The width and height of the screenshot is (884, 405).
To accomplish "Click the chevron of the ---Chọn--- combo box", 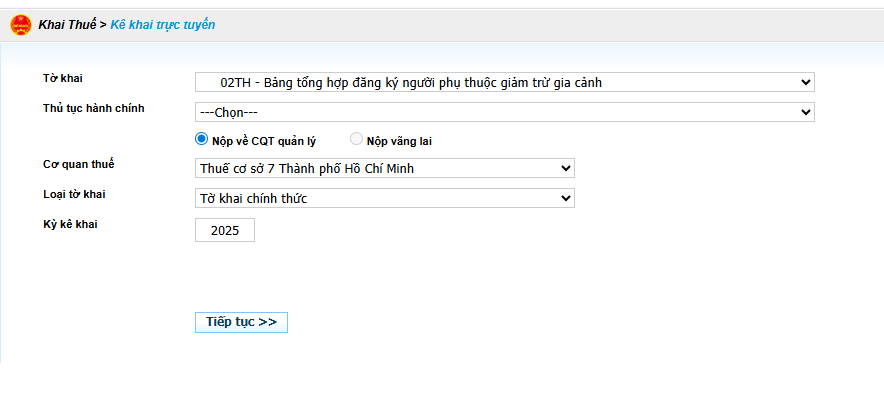I will pyautogui.click(x=806, y=112).
